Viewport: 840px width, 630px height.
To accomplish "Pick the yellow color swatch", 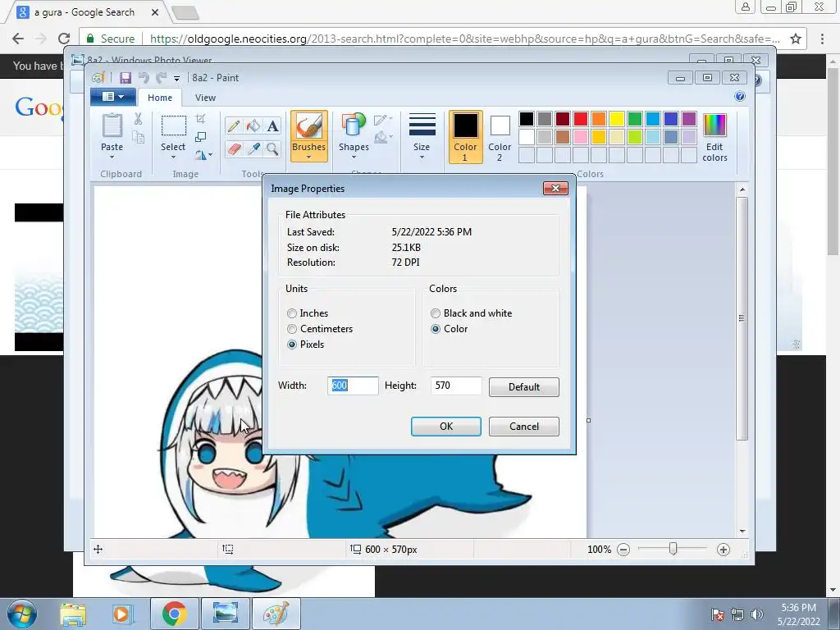I will coord(617,118).
